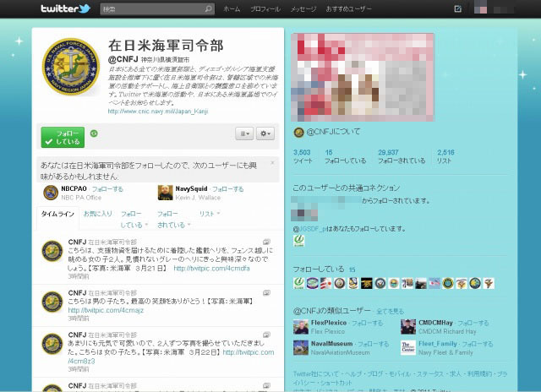Click the account avatar in top bar

[x=480, y=8]
